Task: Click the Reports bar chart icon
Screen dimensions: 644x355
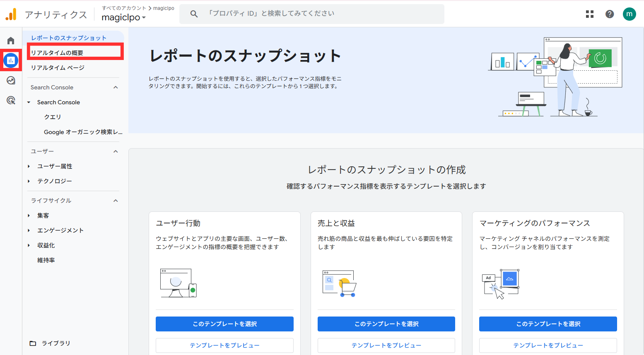Action: click(x=11, y=60)
